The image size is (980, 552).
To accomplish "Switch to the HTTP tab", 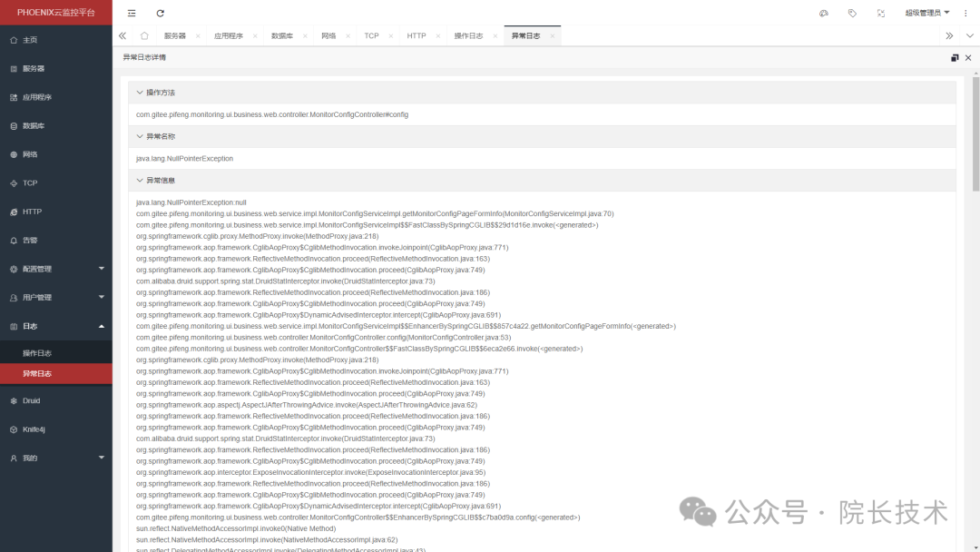I will [416, 35].
